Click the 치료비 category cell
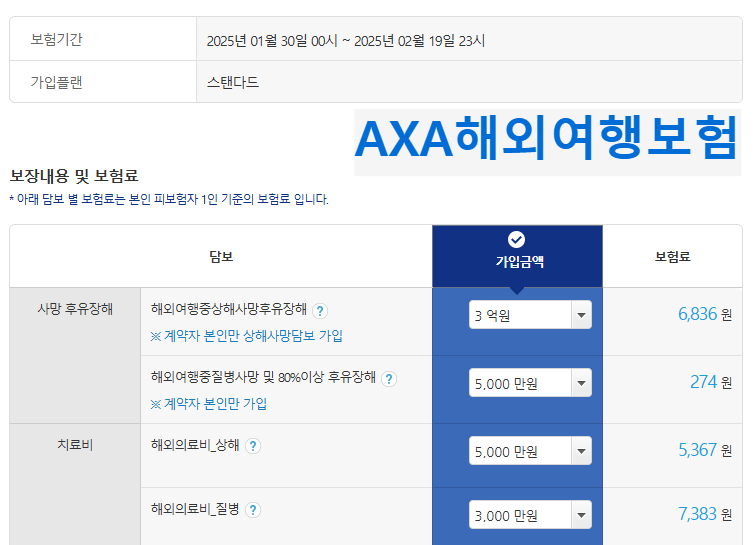754x545 pixels. 75,484
